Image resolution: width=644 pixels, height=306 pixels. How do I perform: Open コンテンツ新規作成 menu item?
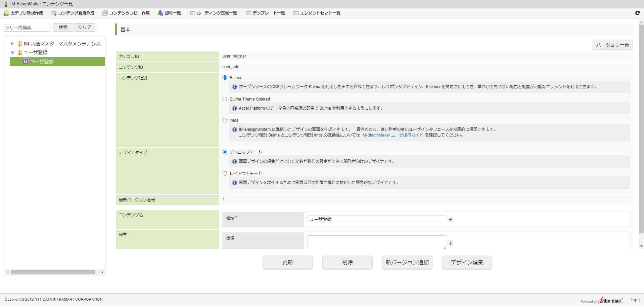click(x=73, y=13)
